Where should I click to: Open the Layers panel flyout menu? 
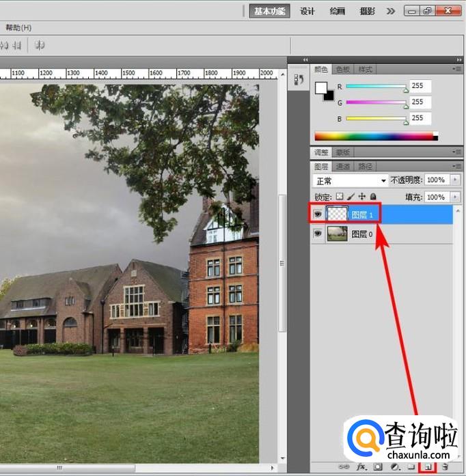(x=457, y=166)
